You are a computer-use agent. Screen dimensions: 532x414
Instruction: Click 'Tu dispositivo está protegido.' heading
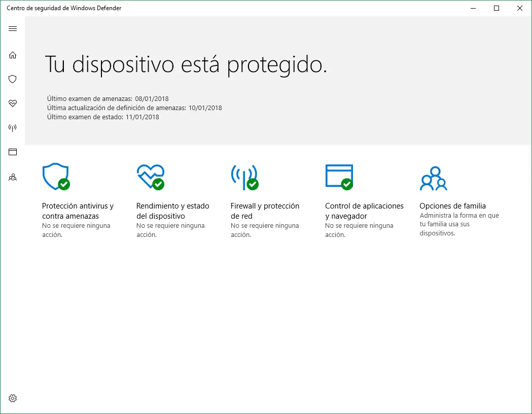point(186,64)
